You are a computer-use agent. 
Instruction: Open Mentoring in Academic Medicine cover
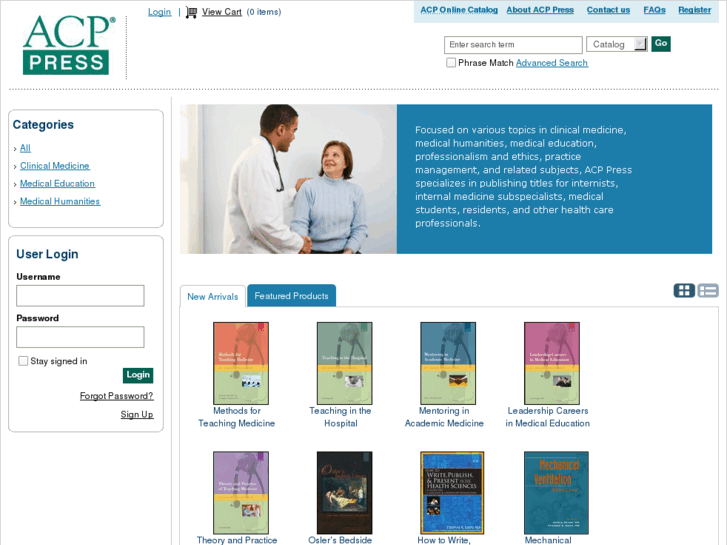point(448,363)
